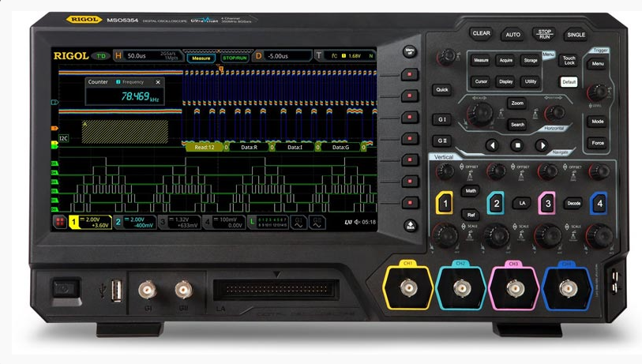Push the Quick key
Screen dimensions: 642x364
pyautogui.click(x=441, y=90)
